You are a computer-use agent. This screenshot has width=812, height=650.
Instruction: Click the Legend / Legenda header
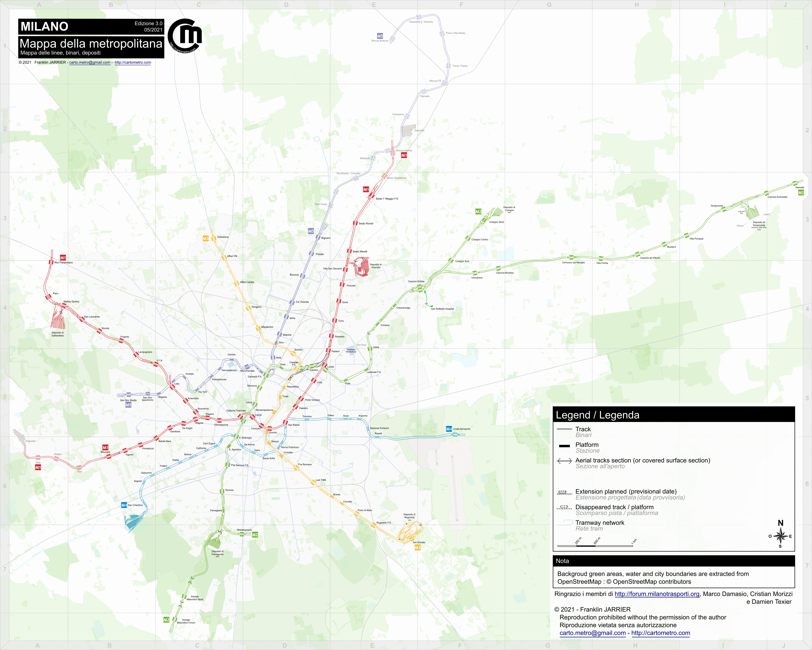click(x=674, y=415)
